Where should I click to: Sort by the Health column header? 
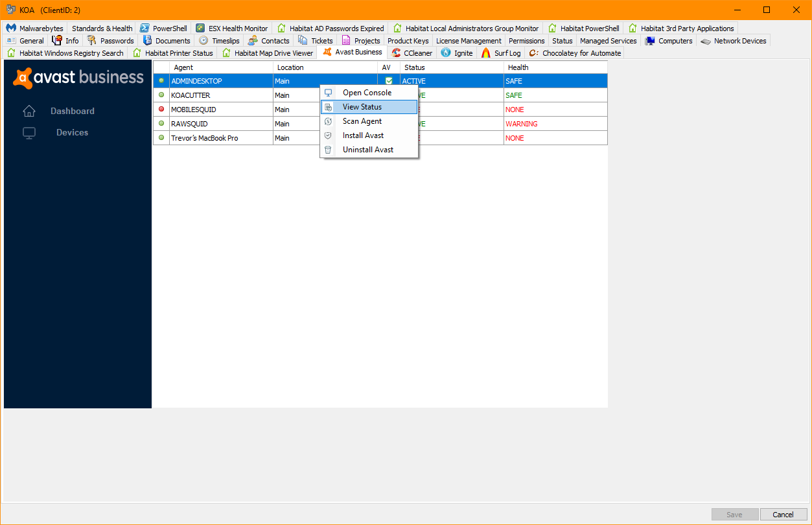point(555,67)
